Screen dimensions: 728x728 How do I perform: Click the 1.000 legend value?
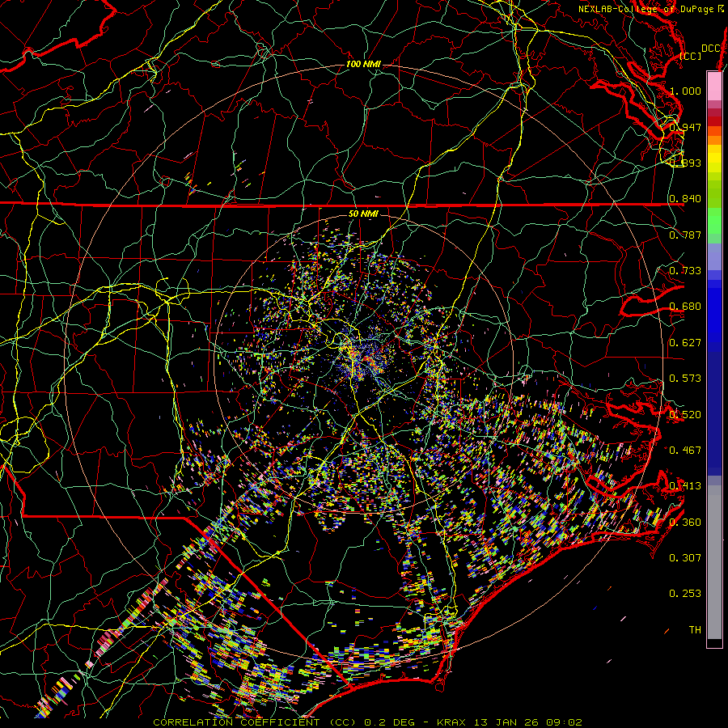685,91
